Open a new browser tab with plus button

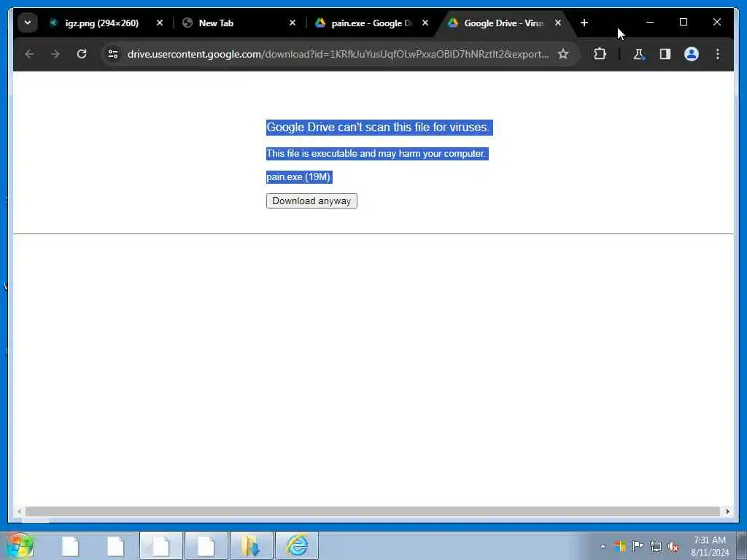coord(584,23)
